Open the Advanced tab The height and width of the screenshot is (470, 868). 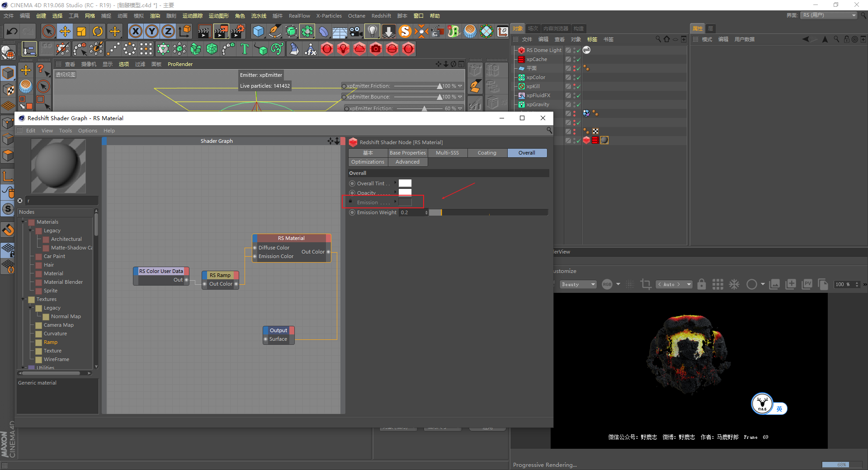coord(407,162)
